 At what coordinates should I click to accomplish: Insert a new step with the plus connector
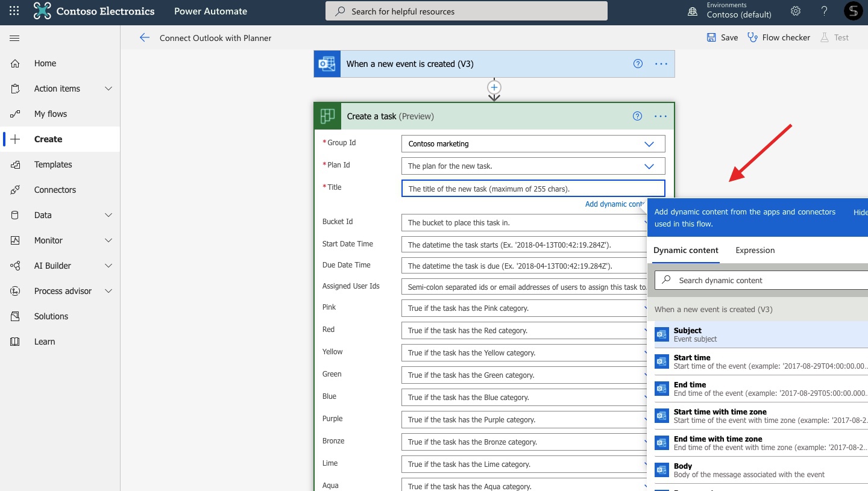tap(494, 87)
